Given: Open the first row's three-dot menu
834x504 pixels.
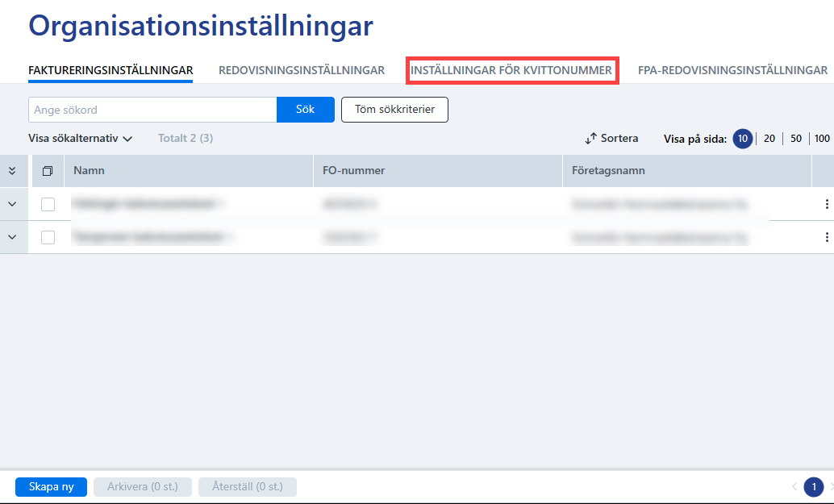Looking at the screenshot, I should pyautogui.click(x=826, y=204).
